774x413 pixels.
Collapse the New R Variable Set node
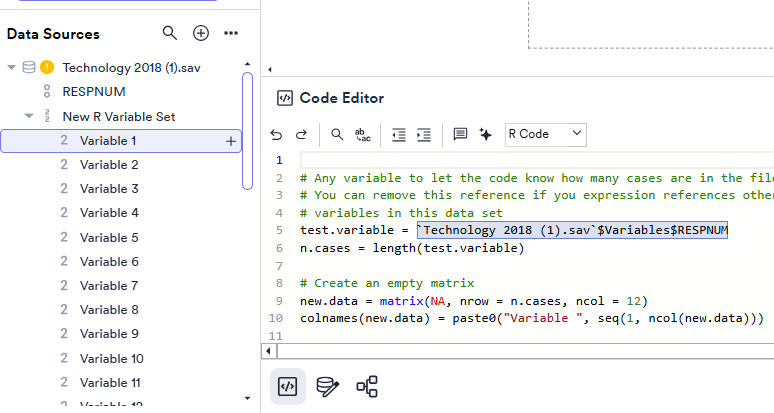point(29,116)
